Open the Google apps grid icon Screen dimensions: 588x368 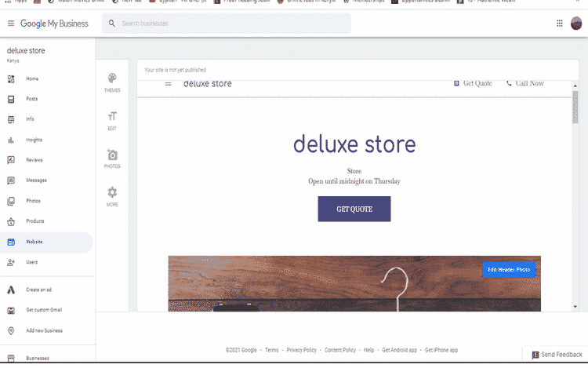560,24
